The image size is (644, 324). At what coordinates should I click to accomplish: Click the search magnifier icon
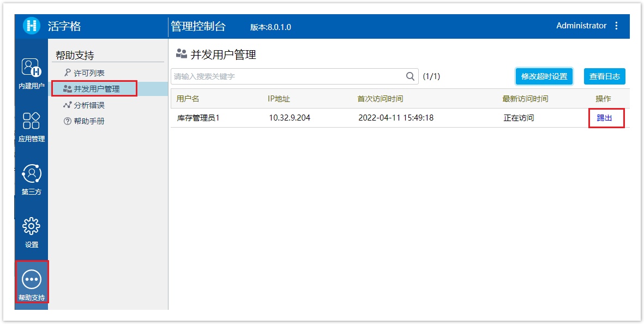411,76
